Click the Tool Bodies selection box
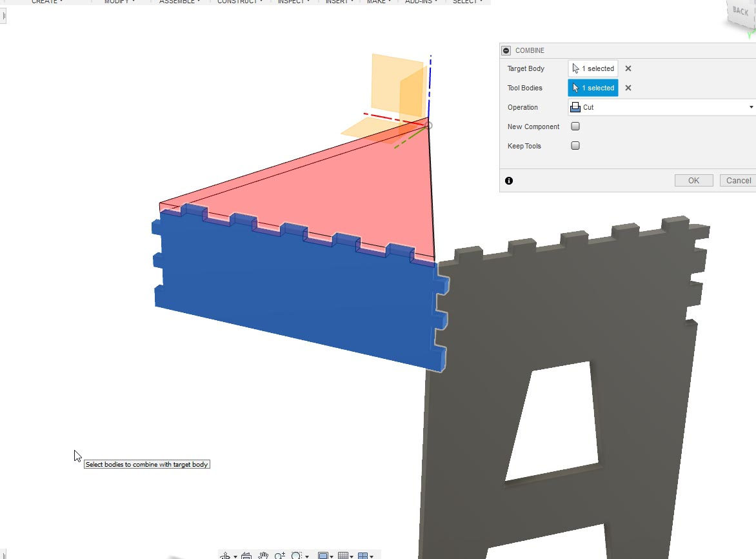Screen dimensions: 756x559 tap(593, 88)
